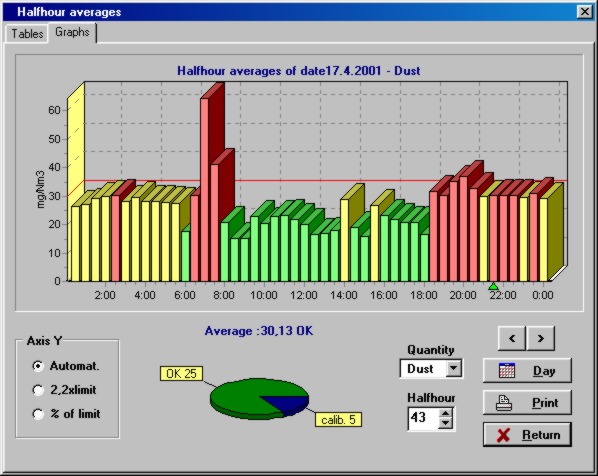Click the Print button label
Viewport: 598px width, 476px height.
545,403
